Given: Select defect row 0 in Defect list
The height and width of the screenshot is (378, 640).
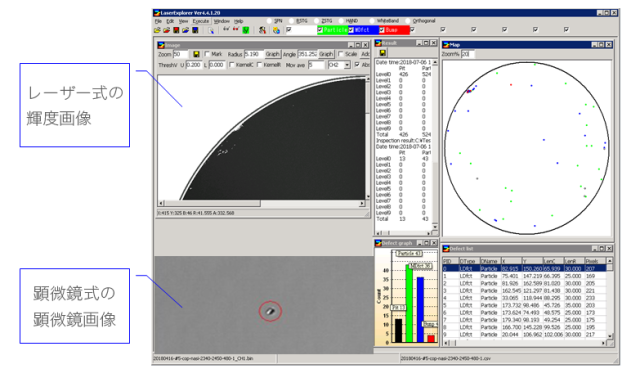Looking at the screenshot, I should pyautogui.click(x=524, y=269).
